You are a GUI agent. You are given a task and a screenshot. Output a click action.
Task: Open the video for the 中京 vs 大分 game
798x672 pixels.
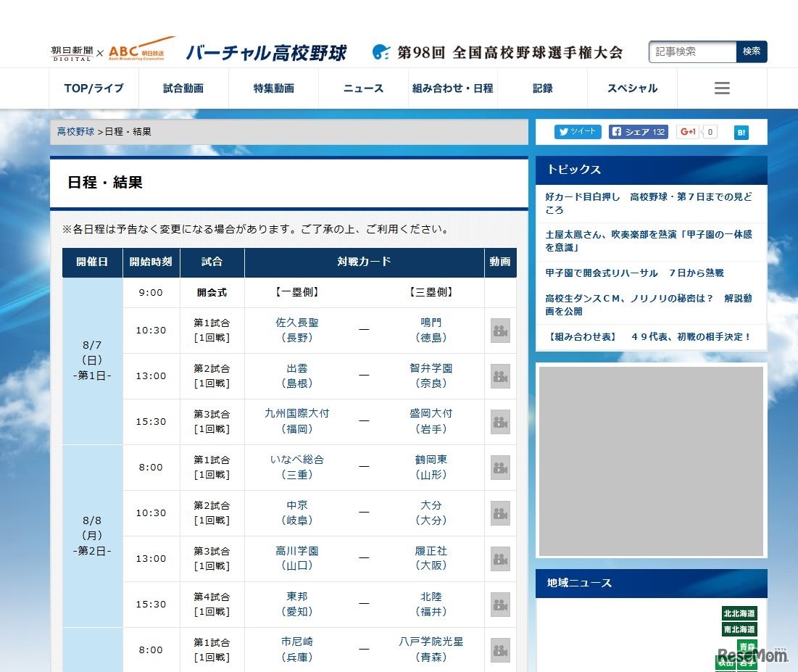[x=499, y=513]
